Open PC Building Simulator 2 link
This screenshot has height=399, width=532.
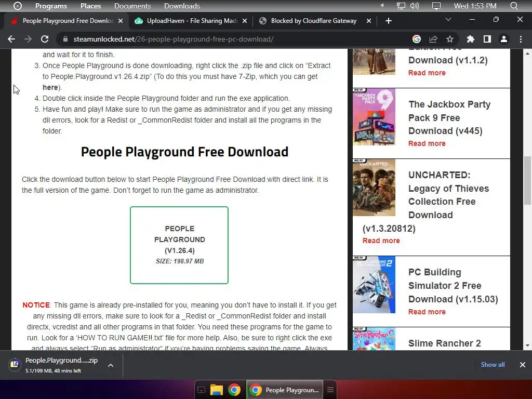[453, 286]
